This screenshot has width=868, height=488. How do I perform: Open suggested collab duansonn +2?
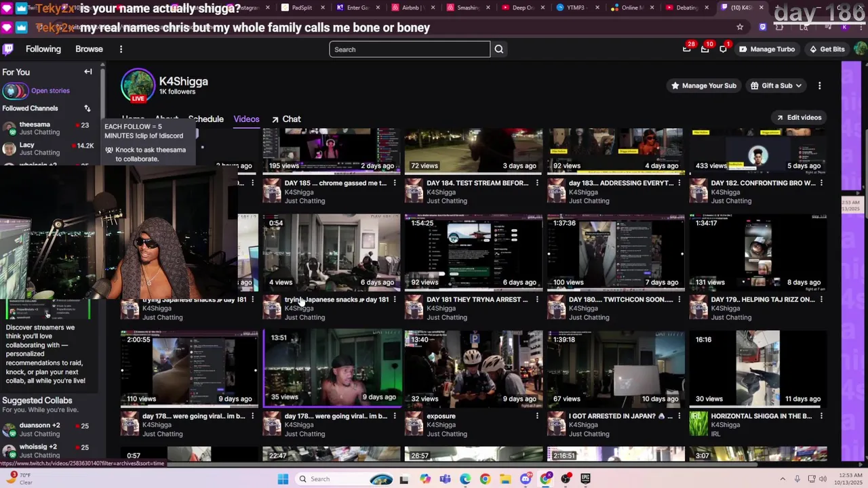[47, 429]
